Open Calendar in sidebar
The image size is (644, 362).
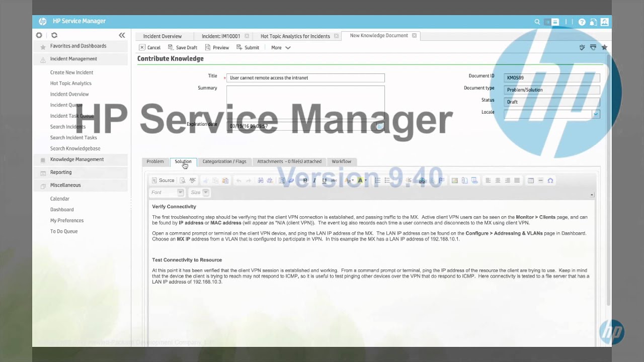(x=60, y=199)
